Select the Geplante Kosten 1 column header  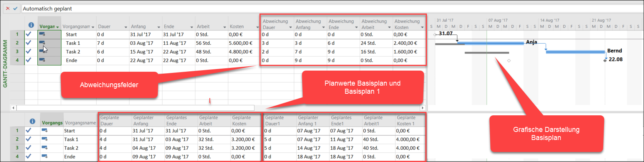click(410, 120)
